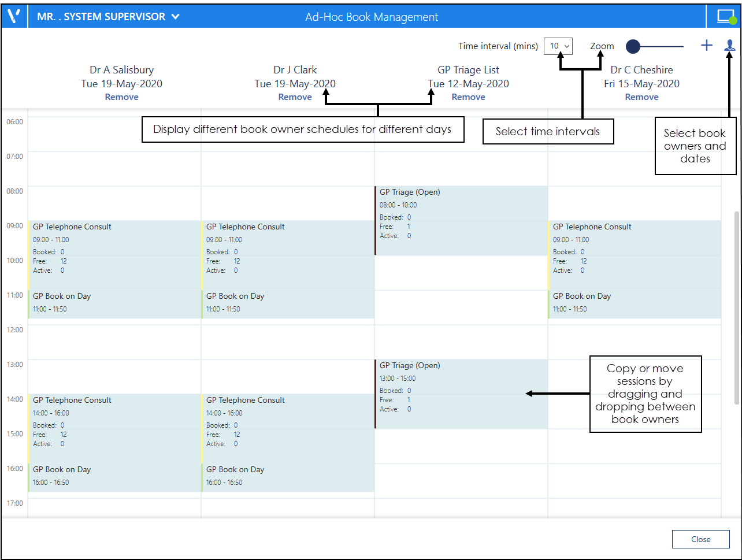742x560 pixels.
Task: Select Dr C Cheshire 11:00 Book on Day
Action: 635,303
